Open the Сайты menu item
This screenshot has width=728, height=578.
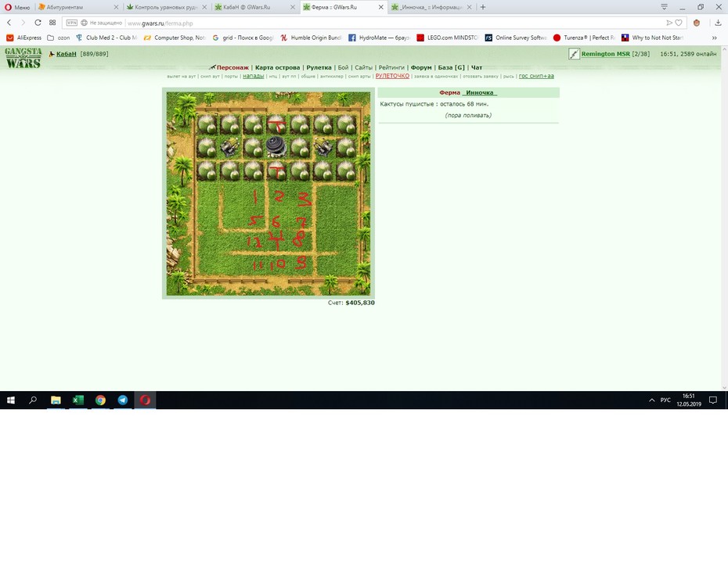click(363, 67)
